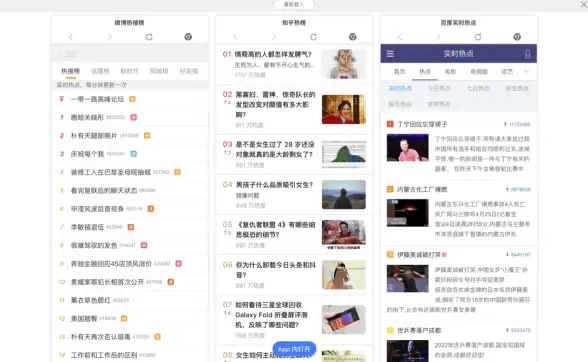
Task: Select the 综艺 tab in Baidu panel
Action: point(507,71)
